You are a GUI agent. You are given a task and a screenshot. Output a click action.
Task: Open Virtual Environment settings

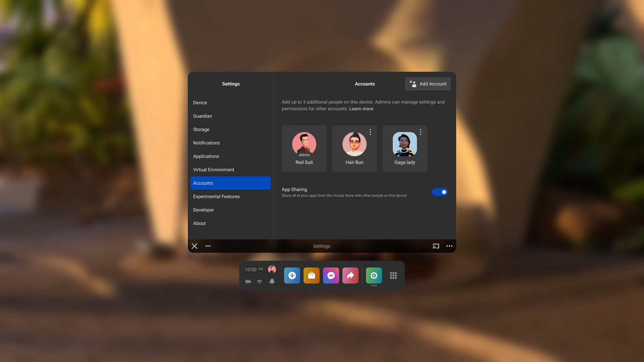coord(231,170)
